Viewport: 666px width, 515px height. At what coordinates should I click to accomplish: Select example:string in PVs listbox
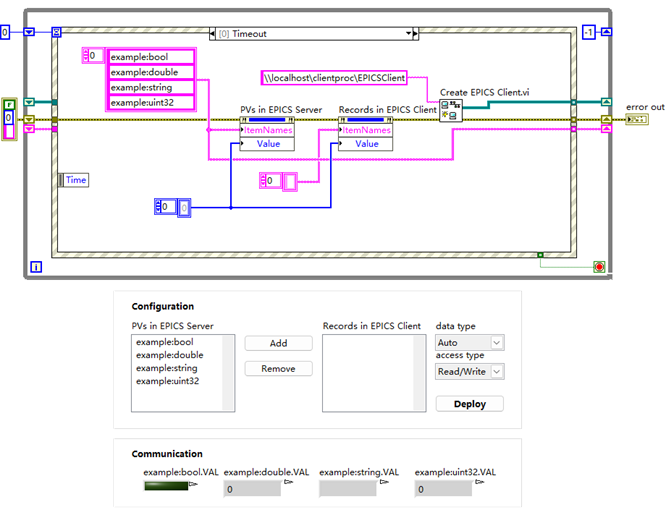pos(167,368)
